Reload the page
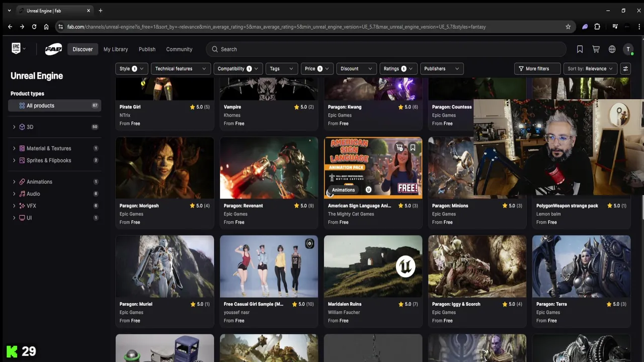 34,27
